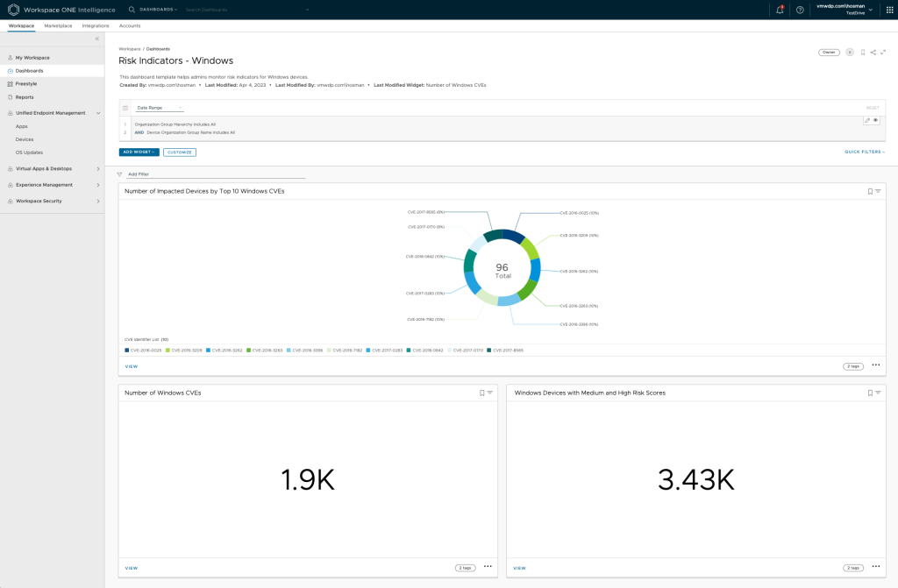The width and height of the screenshot is (898, 588).
Task: Enter fullscreen with the expand arrows icon
Action: tap(883, 53)
